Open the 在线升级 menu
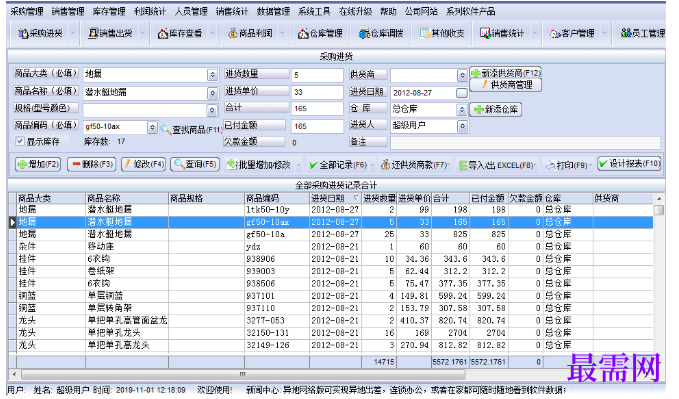Viewport: 679px width, 399px height. coord(356,11)
